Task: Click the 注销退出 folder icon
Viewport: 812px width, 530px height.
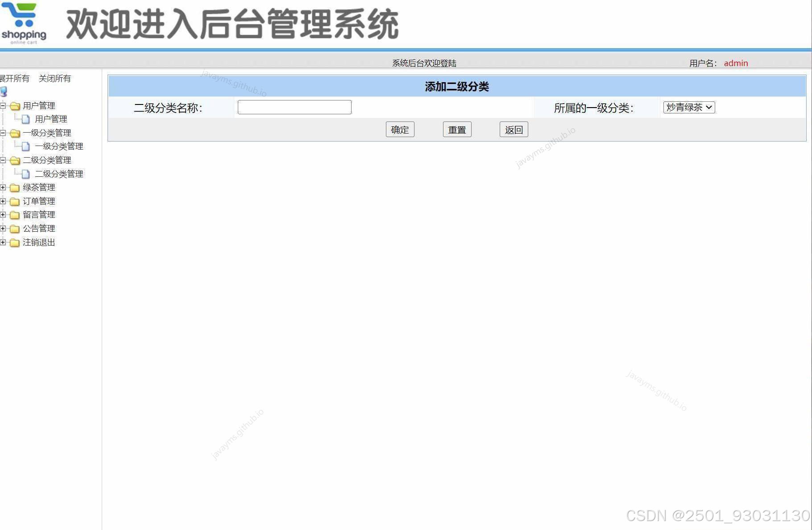Action: pyautogui.click(x=15, y=242)
